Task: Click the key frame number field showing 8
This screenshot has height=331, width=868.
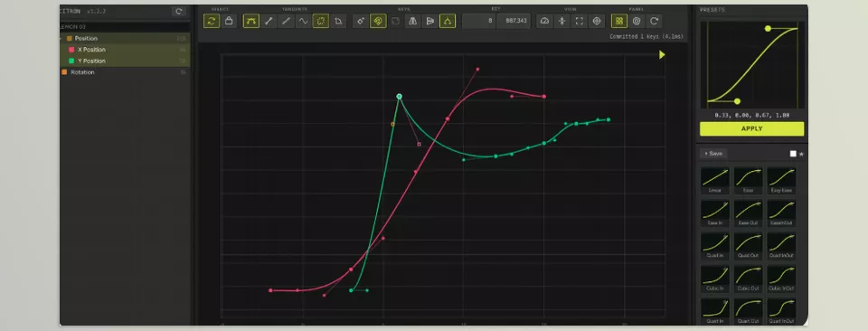Action: (x=479, y=21)
